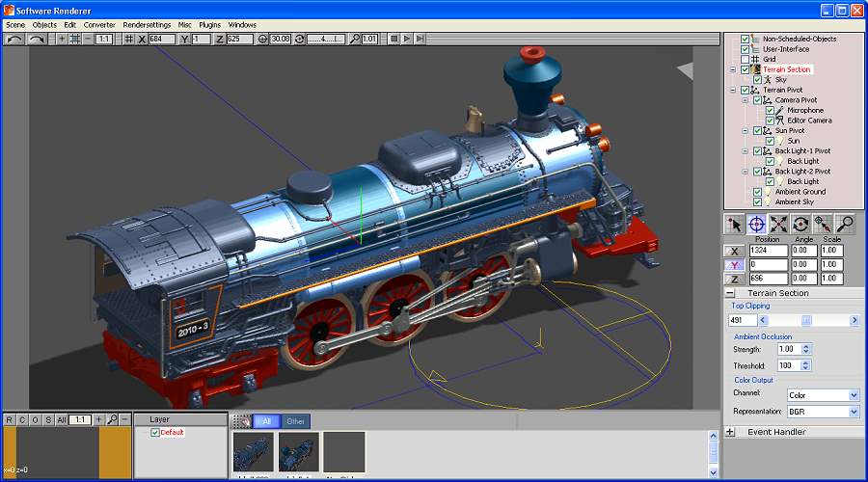868x482 pixels.
Task: Click the S button in minimap bar
Action: tap(48, 420)
